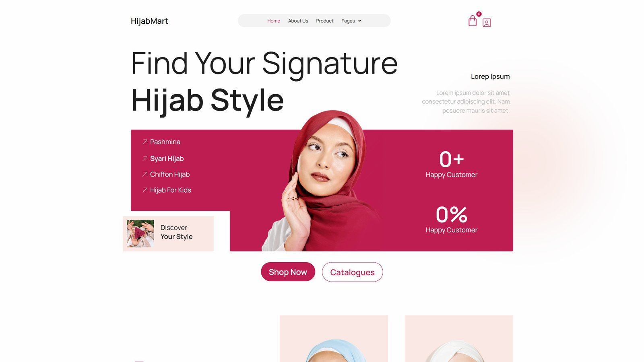
Task: Open the user account profile icon
Action: [x=487, y=23]
